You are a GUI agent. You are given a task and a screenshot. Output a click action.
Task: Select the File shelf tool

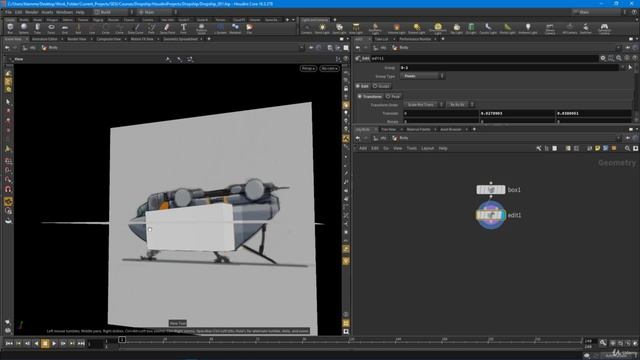pos(249,28)
